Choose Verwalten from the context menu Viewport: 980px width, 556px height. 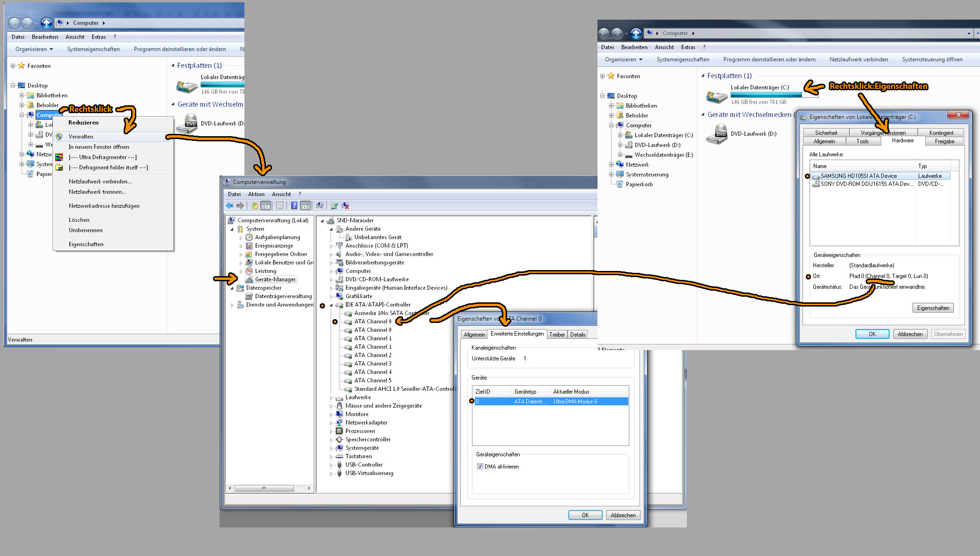coord(81,137)
